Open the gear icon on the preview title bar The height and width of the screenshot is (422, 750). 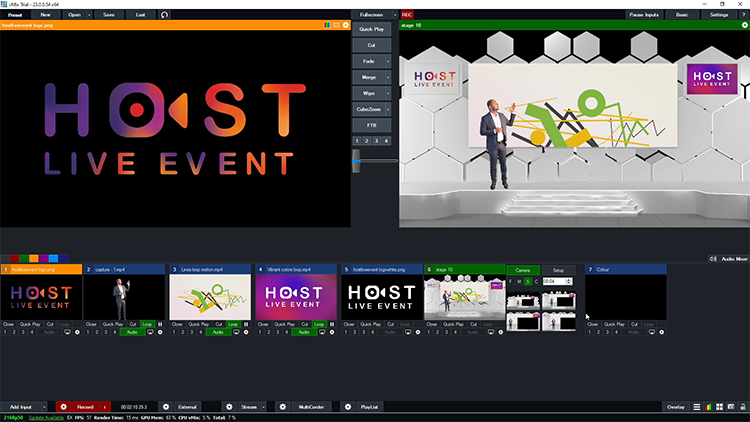pos(346,25)
